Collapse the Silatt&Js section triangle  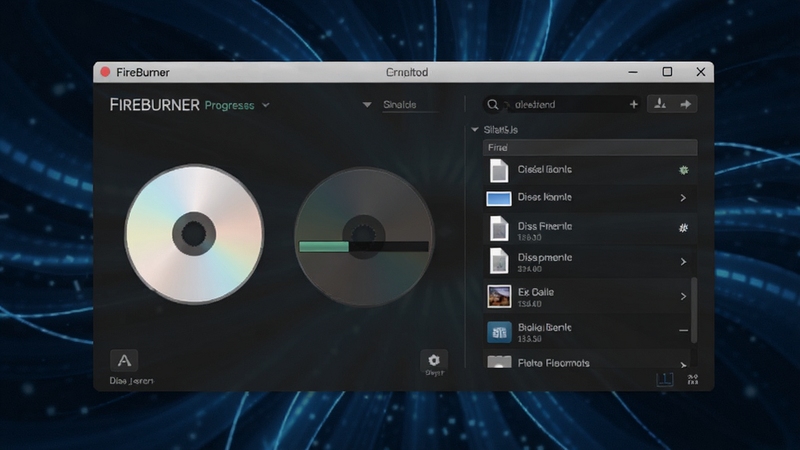[474, 130]
